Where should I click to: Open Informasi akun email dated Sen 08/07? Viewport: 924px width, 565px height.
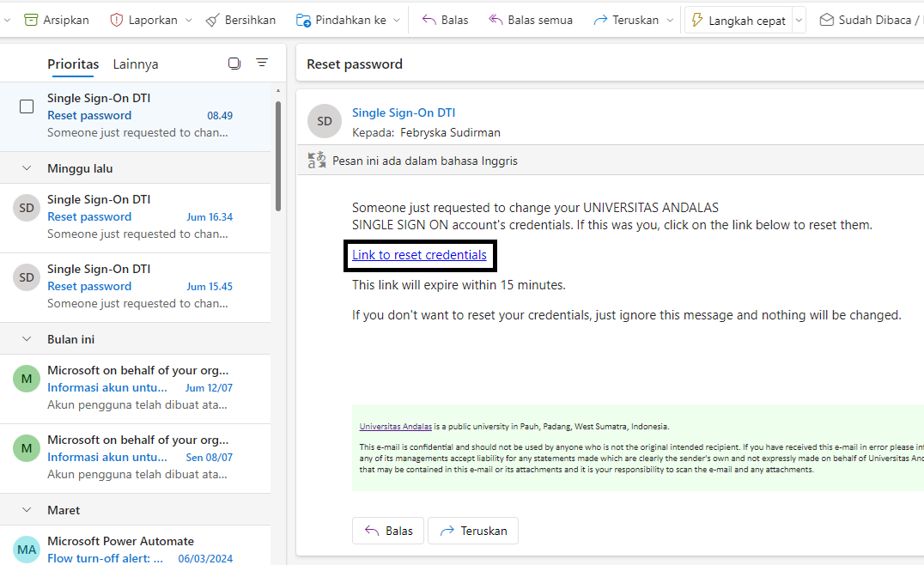pos(136,457)
